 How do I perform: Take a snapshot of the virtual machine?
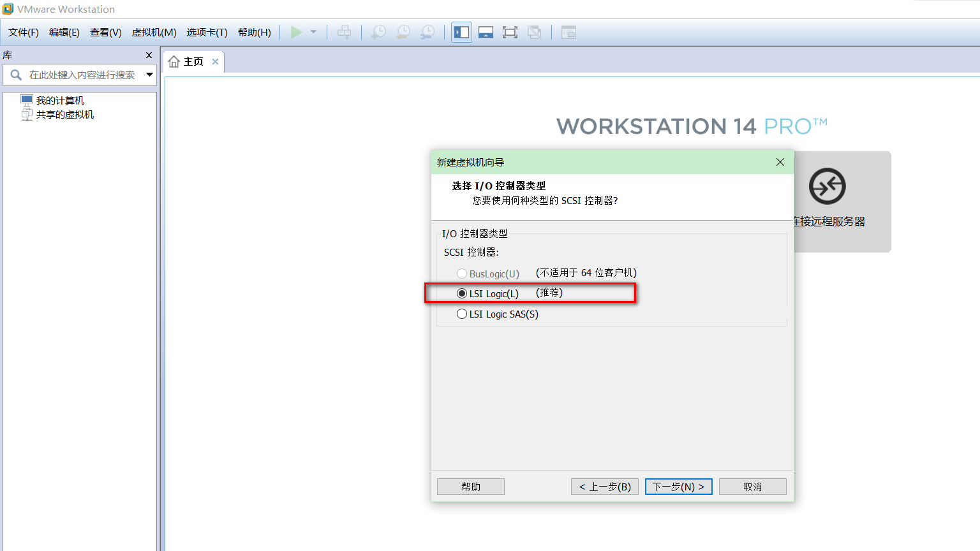coord(378,32)
